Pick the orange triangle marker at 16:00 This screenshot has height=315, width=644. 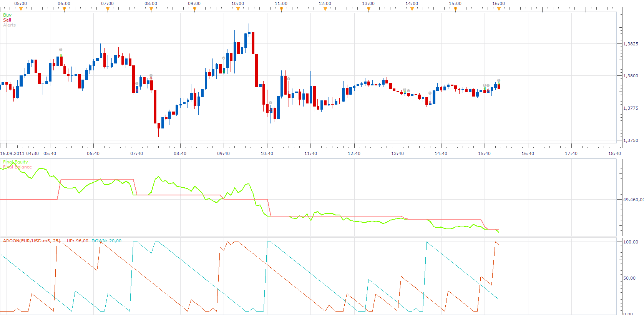tap(499, 10)
